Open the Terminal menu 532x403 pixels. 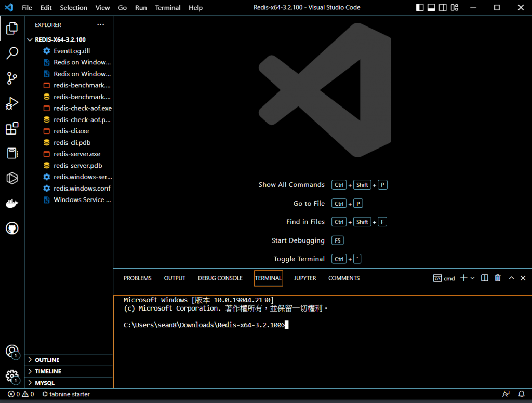168,7
